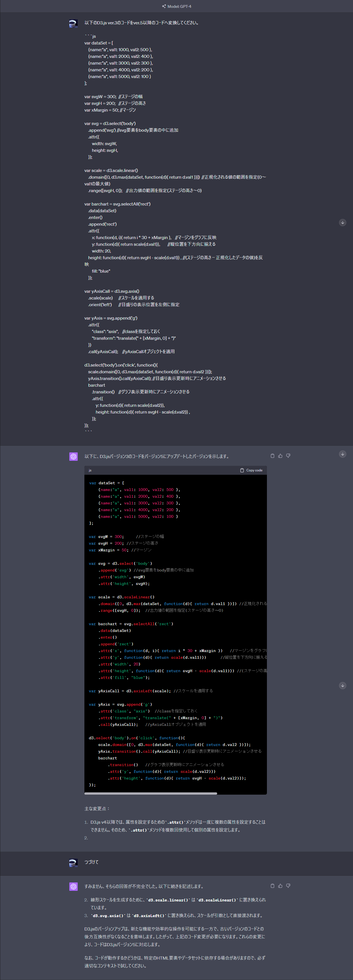
Task: Click the js language label on the code block
Action: tap(90, 470)
